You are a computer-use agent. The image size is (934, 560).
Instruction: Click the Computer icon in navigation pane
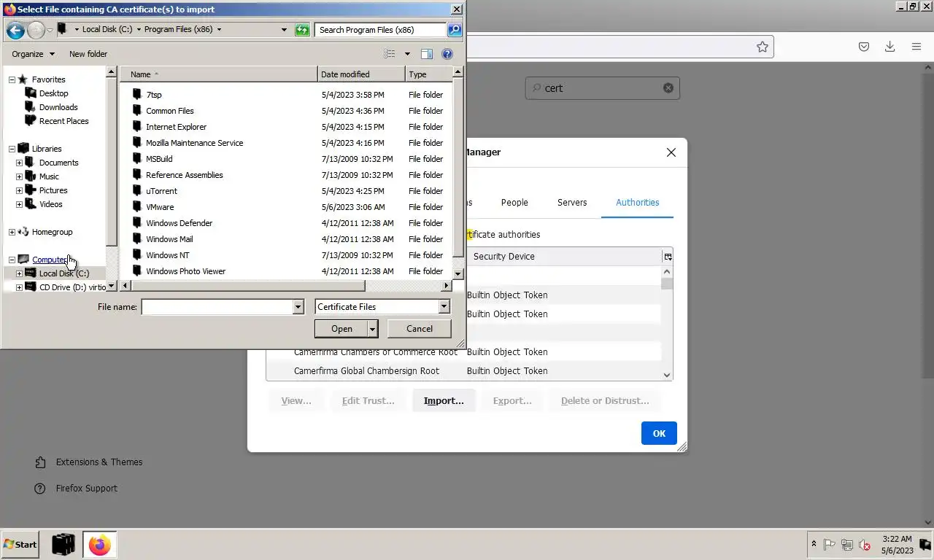[x=23, y=260]
